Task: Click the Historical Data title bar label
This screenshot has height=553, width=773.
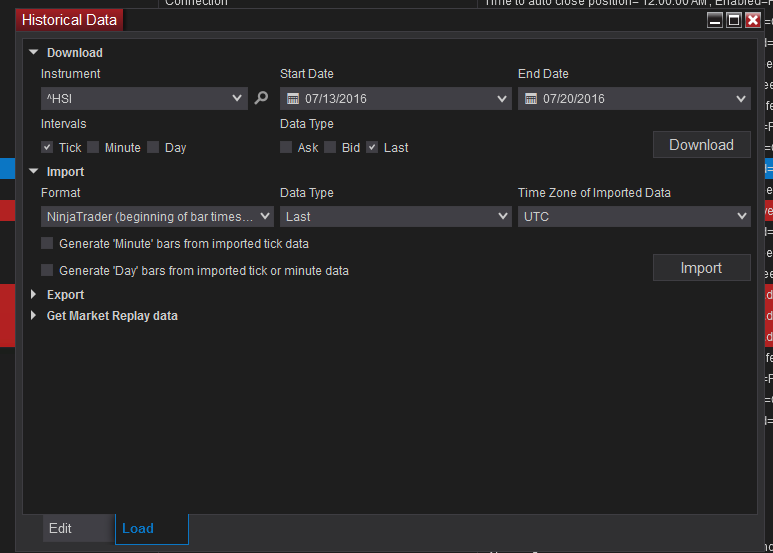Action: coord(70,20)
